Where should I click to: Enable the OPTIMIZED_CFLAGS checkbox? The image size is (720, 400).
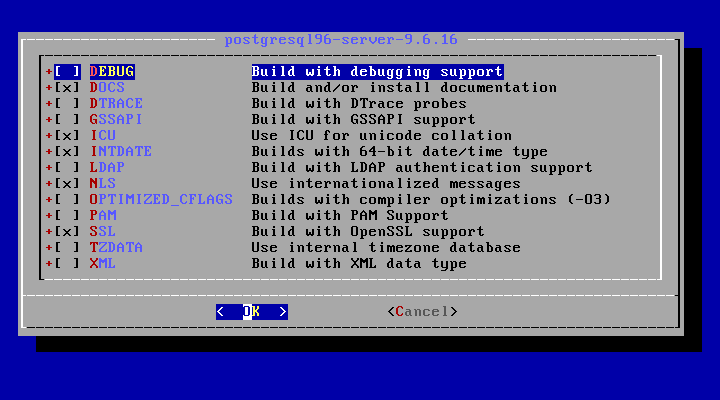[x=68, y=200]
